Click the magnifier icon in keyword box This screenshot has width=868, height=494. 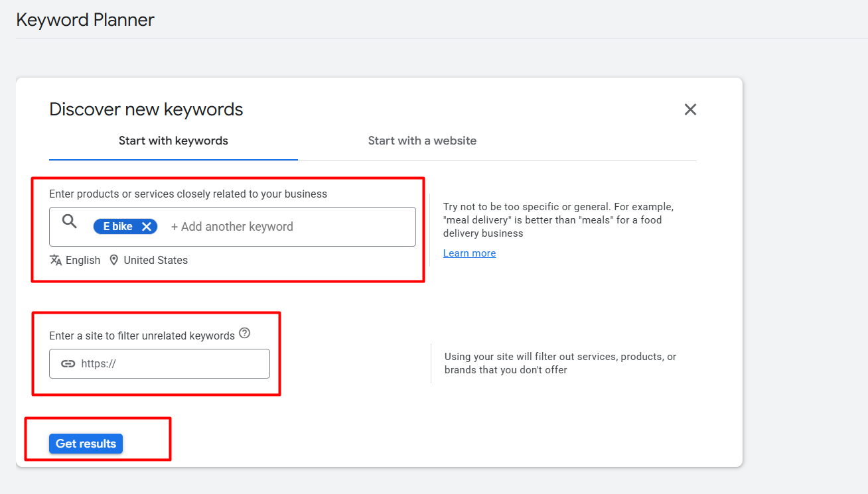coord(70,221)
